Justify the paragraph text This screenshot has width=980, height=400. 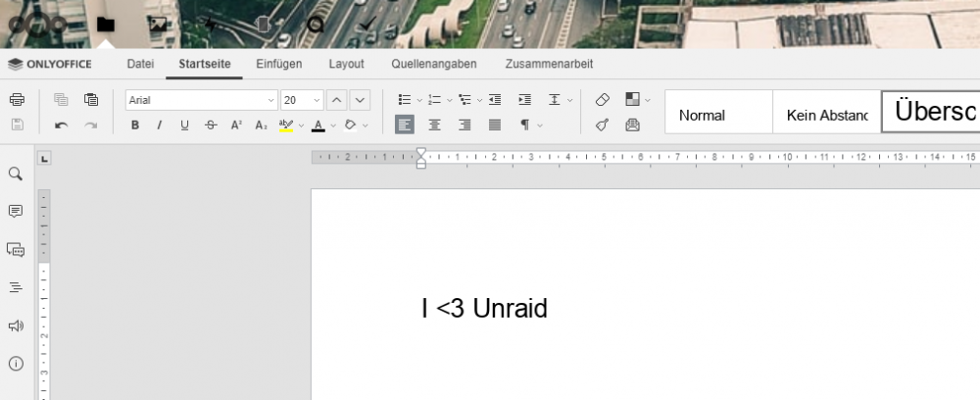[x=495, y=125]
